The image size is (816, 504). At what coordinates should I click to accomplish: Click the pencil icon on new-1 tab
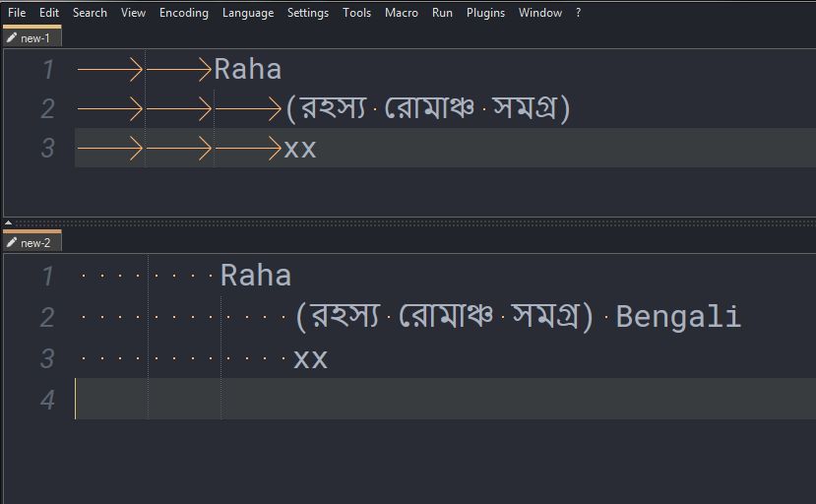coord(12,38)
